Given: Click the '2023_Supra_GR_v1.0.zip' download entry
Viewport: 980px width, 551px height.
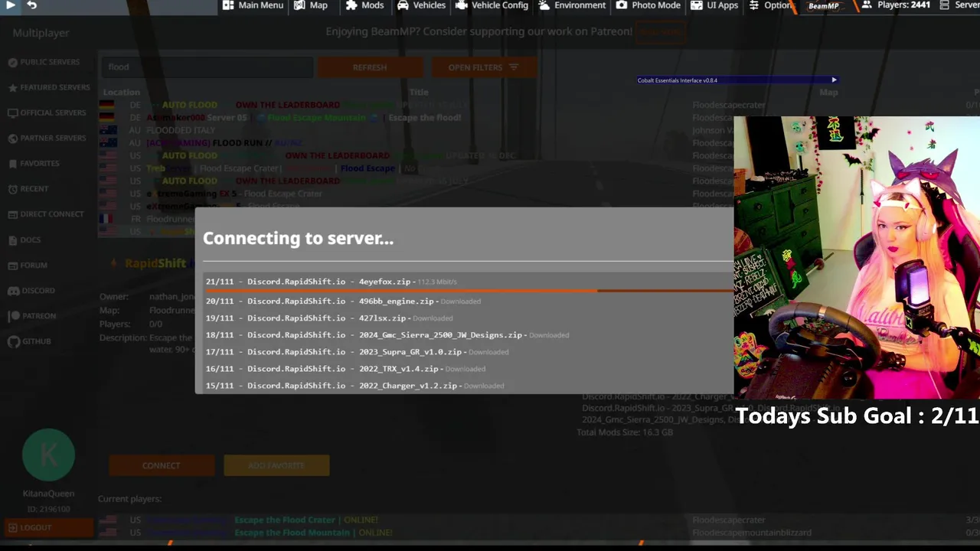Looking at the screenshot, I should 357,352.
